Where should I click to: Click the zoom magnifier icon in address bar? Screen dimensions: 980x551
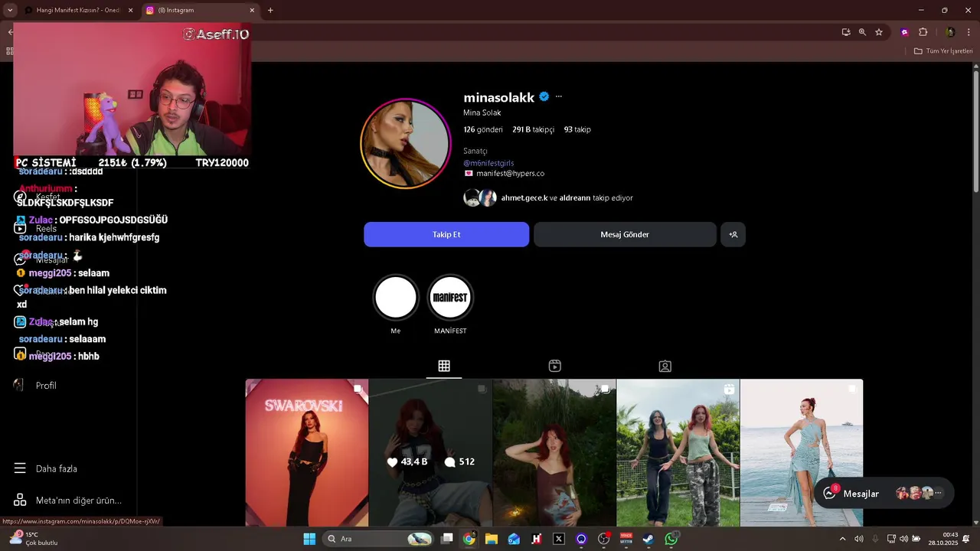pos(862,32)
